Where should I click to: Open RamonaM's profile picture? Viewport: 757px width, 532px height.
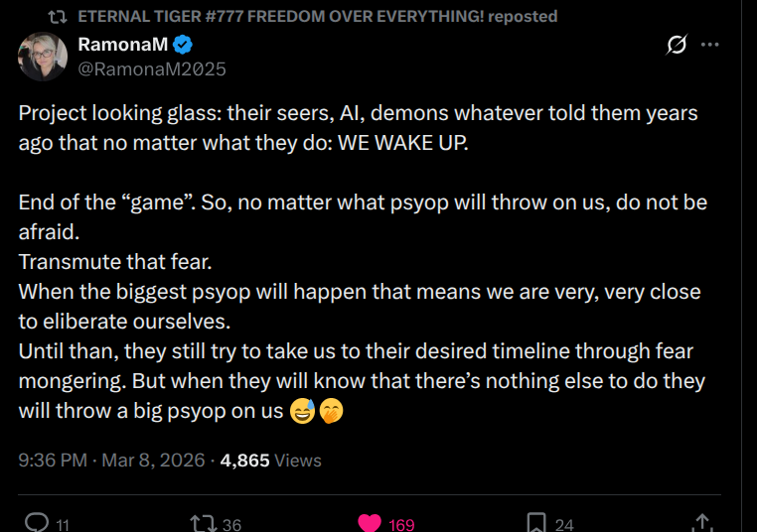coord(43,57)
